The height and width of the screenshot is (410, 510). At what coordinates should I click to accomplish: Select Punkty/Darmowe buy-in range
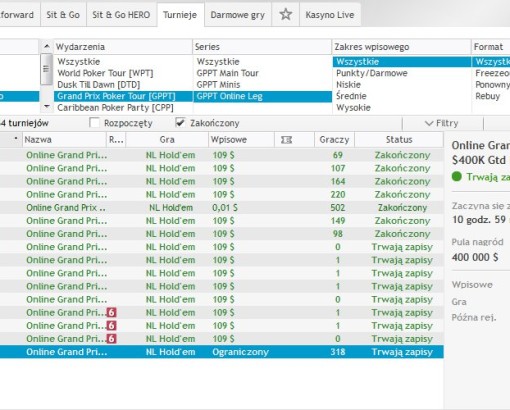coord(402,73)
